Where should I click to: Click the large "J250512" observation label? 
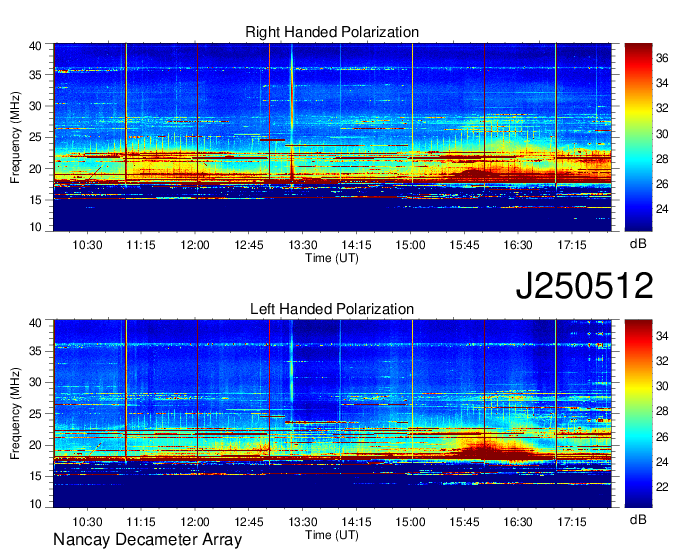[x=584, y=286]
